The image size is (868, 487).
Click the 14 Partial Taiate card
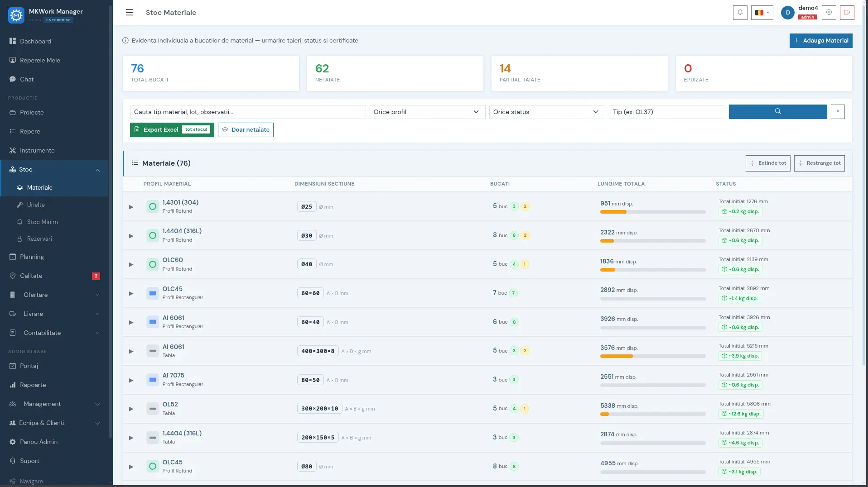(579, 73)
